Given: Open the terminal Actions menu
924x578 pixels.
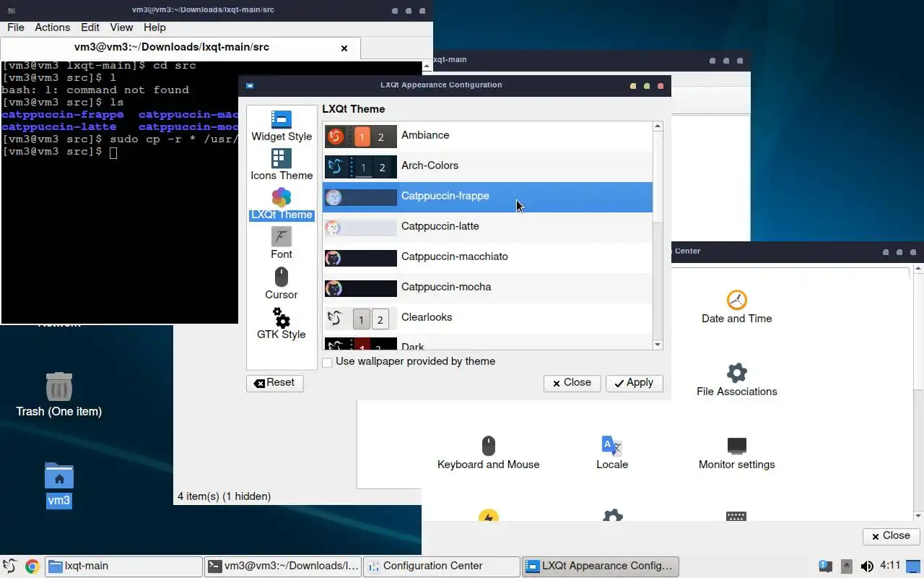Looking at the screenshot, I should click(x=53, y=27).
